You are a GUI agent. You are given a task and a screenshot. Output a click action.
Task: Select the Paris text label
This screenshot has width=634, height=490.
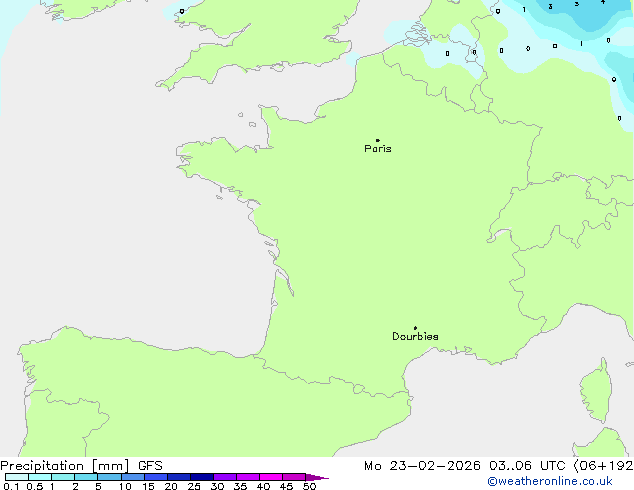coord(378,149)
